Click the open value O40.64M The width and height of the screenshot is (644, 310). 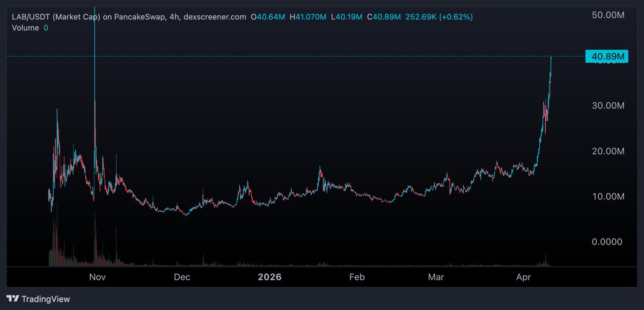(x=268, y=17)
